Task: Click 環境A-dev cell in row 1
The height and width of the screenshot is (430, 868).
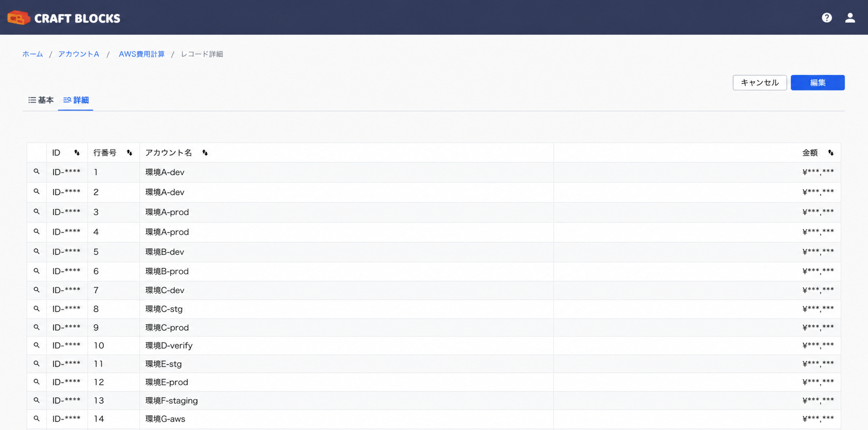Action: click(x=346, y=172)
